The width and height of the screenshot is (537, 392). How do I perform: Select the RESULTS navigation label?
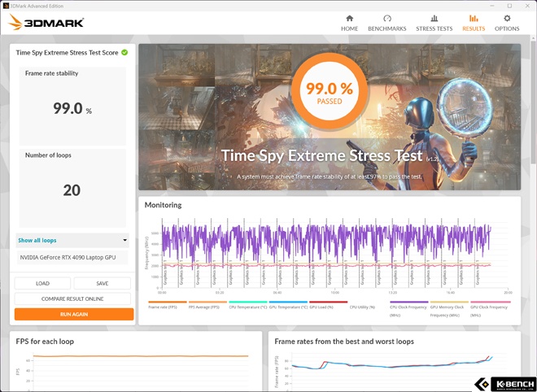point(474,28)
